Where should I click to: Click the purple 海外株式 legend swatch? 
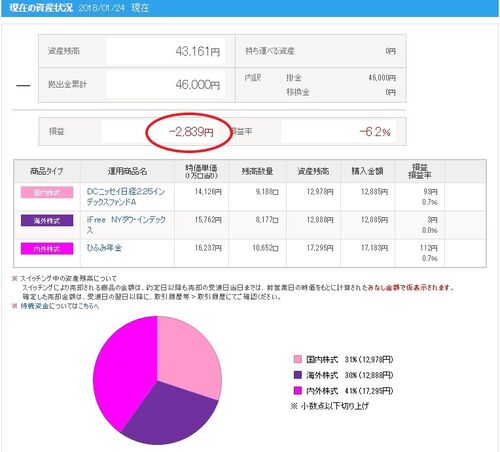pyautogui.click(x=297, y=375)
